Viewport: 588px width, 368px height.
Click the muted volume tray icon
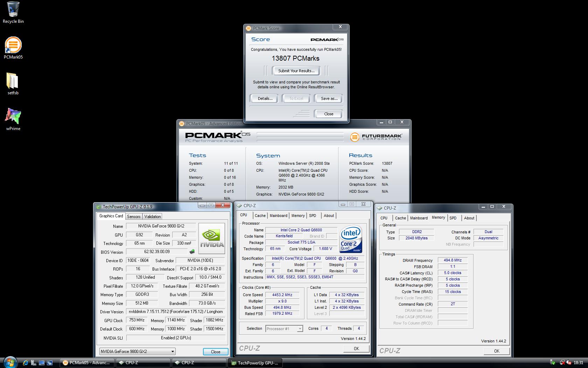click(x=568, y=363)
